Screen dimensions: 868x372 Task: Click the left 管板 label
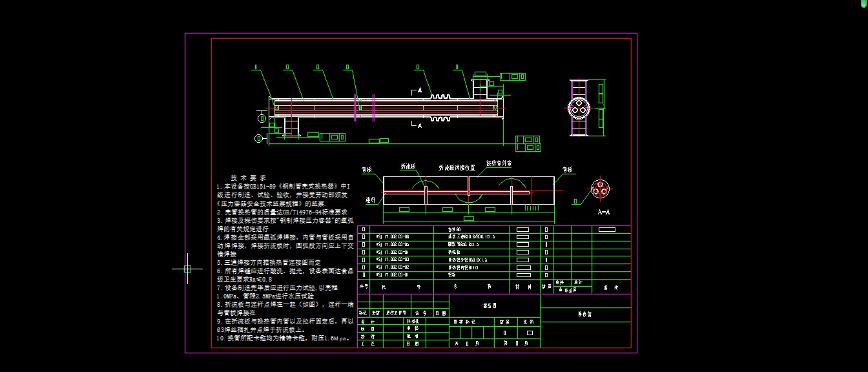[x=367, y=169]
